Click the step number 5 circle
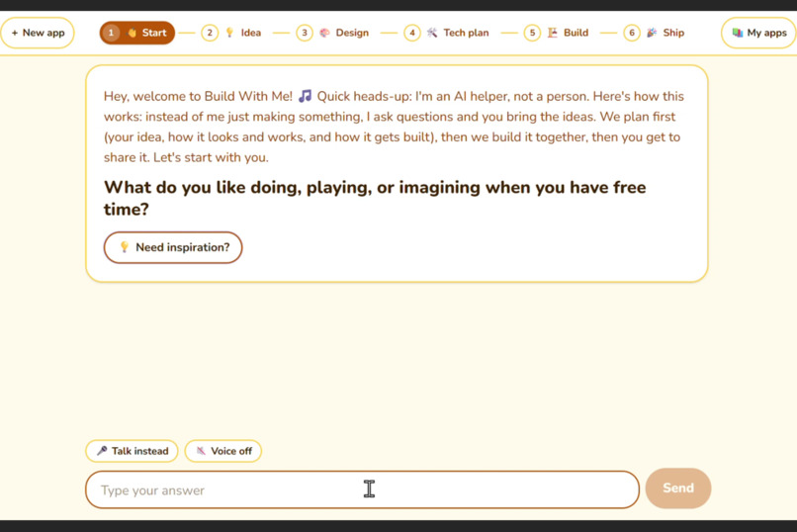This screenshot has width=797, height=532. click(x=532, y=33)
